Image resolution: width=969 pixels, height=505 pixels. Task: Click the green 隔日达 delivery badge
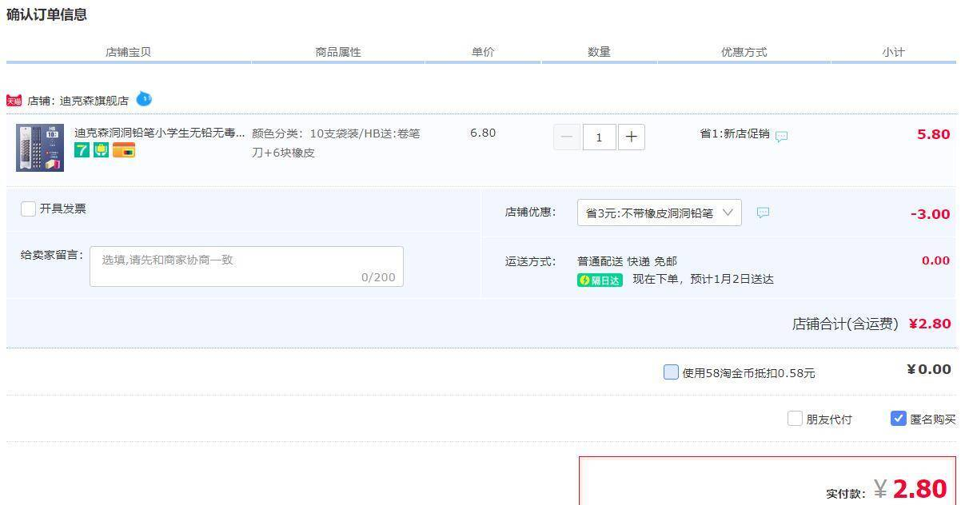[x=599, y=280]
